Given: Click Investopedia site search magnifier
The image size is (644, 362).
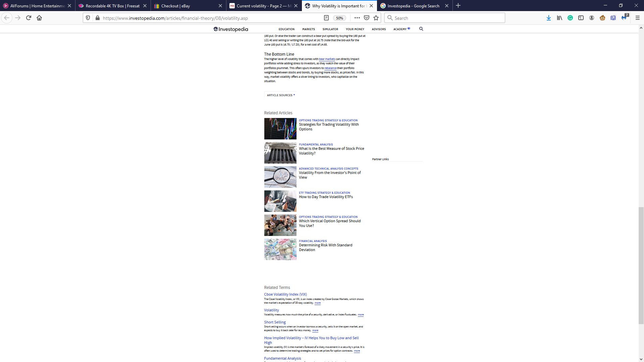Looking at the screenshot, I should click(421, 29).
